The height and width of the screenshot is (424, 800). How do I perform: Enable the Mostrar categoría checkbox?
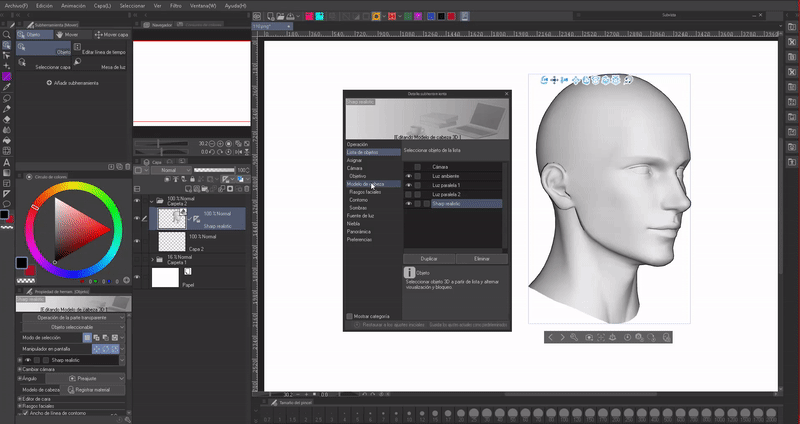coord(349,316)
